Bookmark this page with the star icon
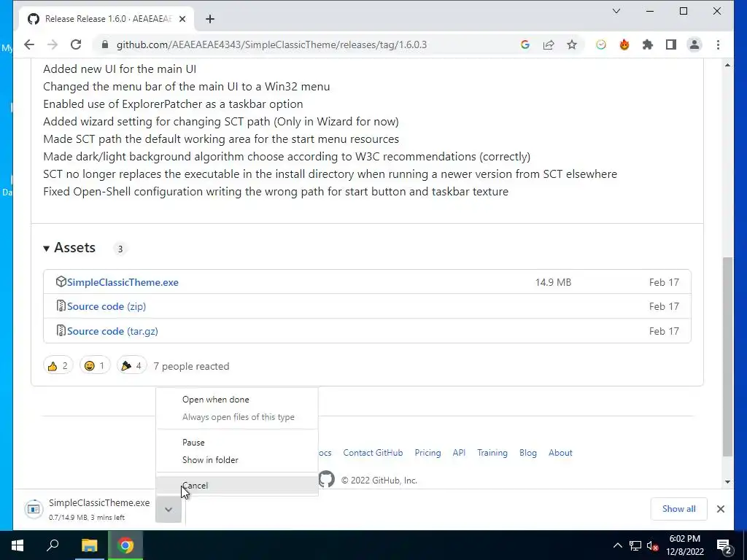The width and height of the screenshot is (747, 560). 572,44
